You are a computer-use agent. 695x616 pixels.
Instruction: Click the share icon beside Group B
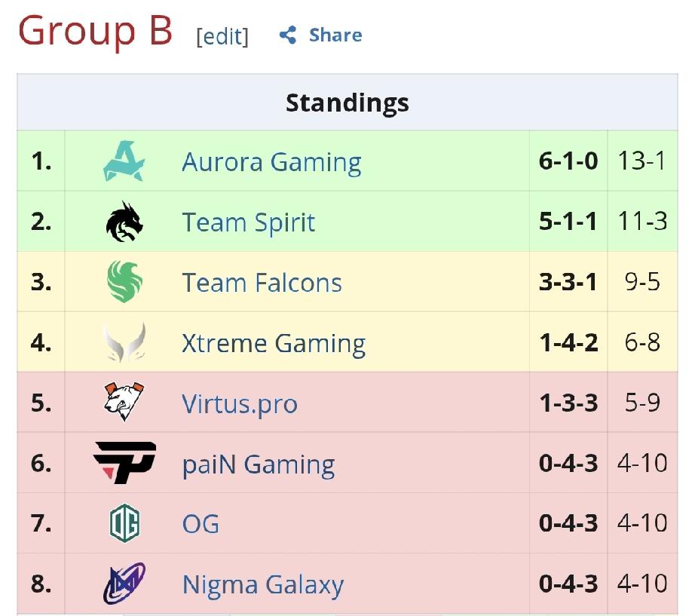coord(287,35)
